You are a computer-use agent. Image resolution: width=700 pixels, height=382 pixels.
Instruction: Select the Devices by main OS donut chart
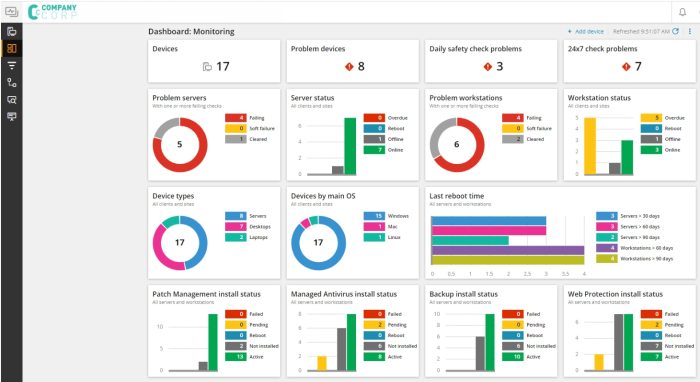318,243
